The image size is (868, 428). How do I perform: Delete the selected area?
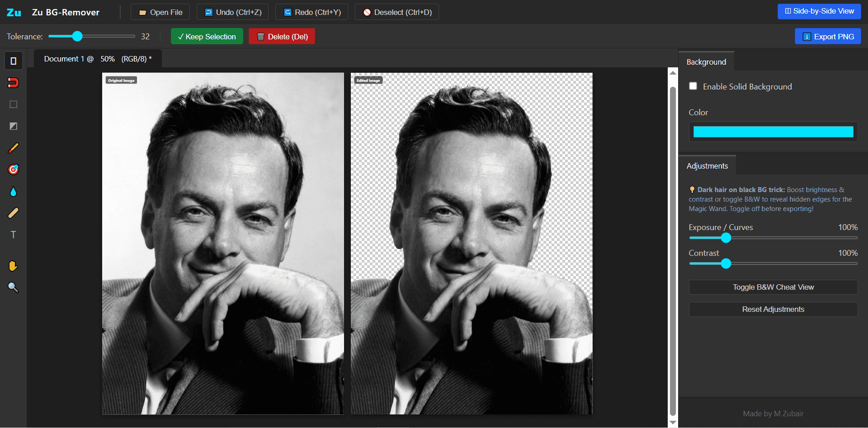282,37
